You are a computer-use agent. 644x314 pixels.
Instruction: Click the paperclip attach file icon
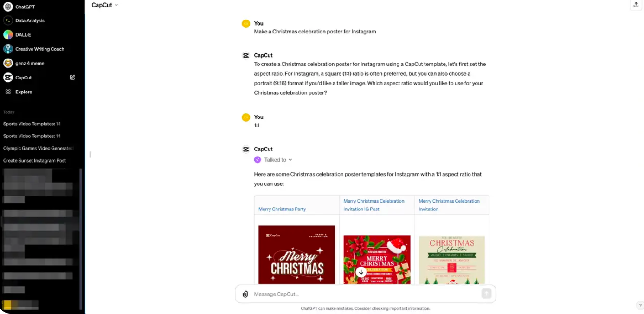click(245, 294)
